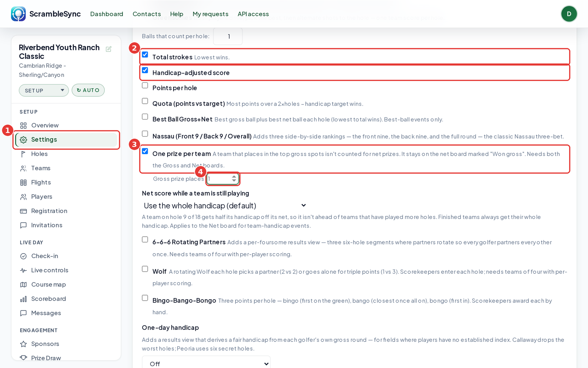Uncheck the Total strokes checkbox
Screen dimensions: 588x368
point(145,54)
